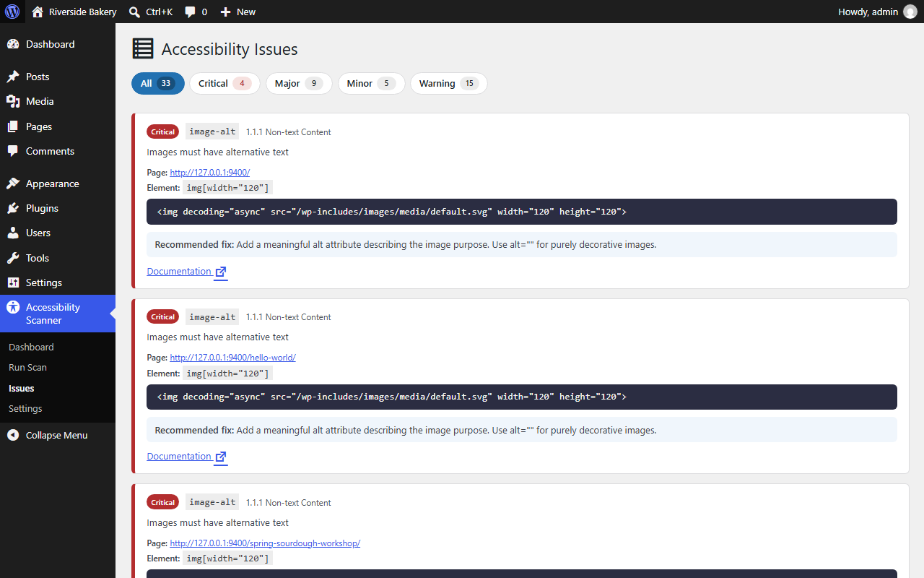
Task: Click Recommended fix box in first issue
Action: (x=522, y=245)
